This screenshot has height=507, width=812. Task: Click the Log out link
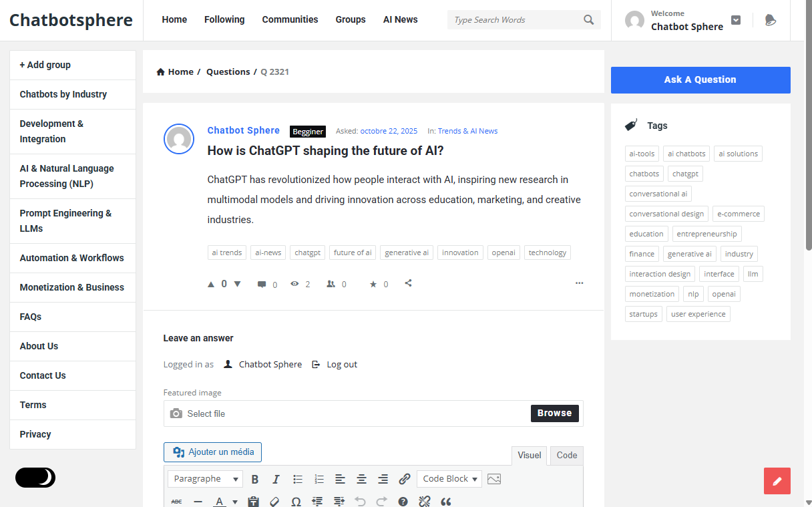coord(342,365)
